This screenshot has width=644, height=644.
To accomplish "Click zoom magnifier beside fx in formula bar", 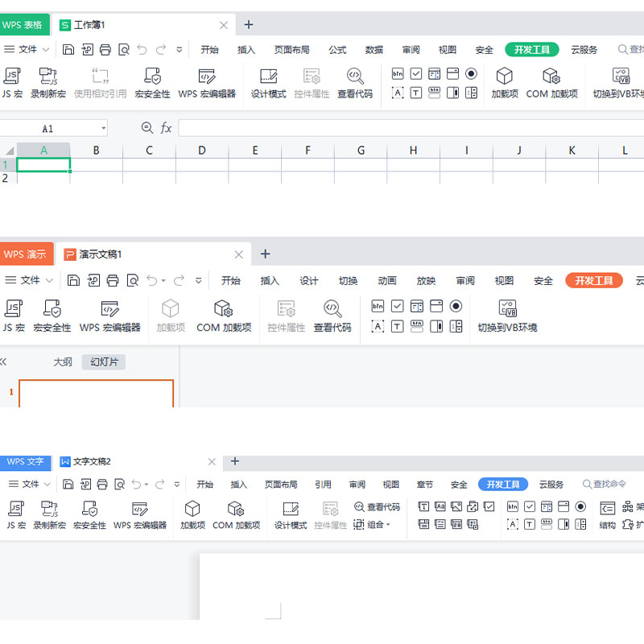I will tap(147, 128).
